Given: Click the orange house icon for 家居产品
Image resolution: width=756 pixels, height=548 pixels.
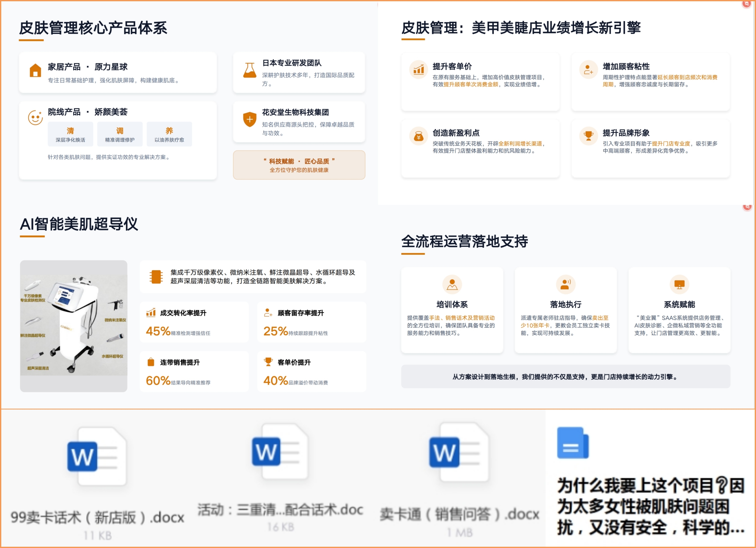Looking at the screenshot, I should pyautogui.click(x=35, y=70).
